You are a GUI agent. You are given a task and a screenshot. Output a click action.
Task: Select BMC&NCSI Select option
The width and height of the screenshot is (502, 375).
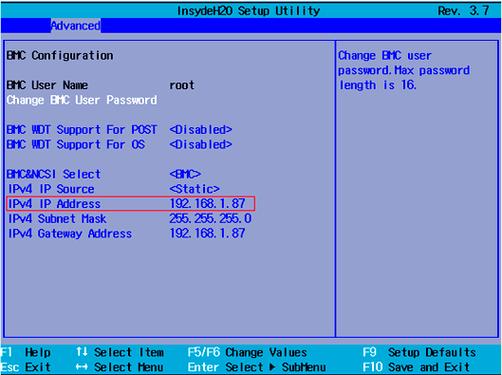[x=54, y=174]
